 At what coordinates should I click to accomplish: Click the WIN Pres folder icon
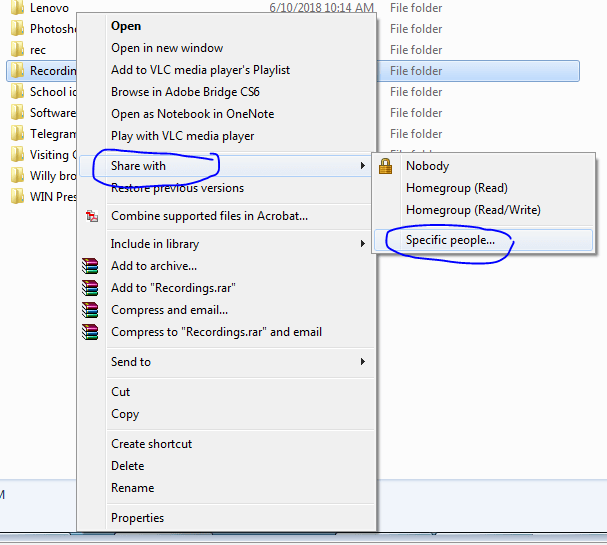(x=16, y=196)
